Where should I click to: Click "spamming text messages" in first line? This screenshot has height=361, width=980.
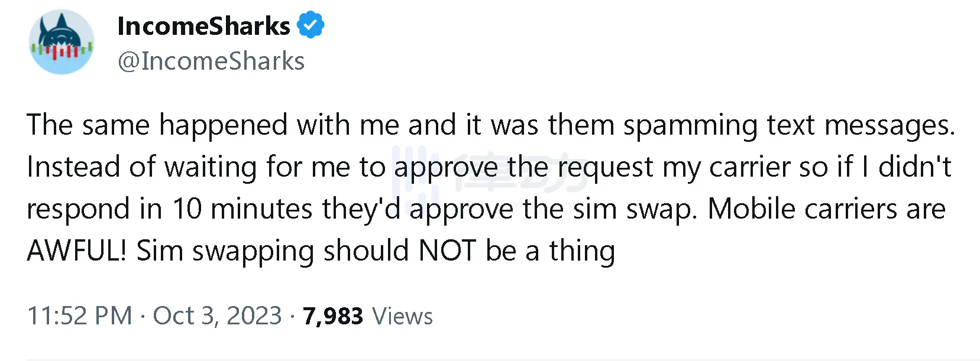coord(788,125)
